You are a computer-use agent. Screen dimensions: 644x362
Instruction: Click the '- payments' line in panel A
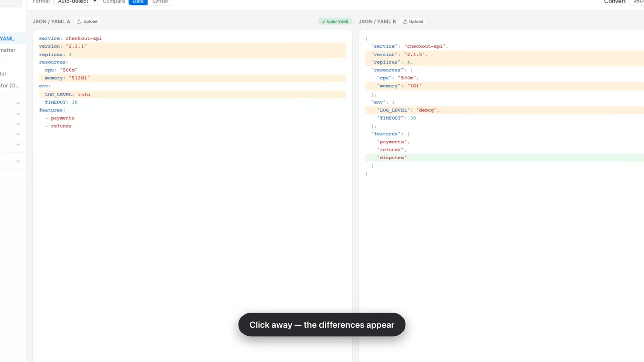pyautogui.click(x=60, y=118)
